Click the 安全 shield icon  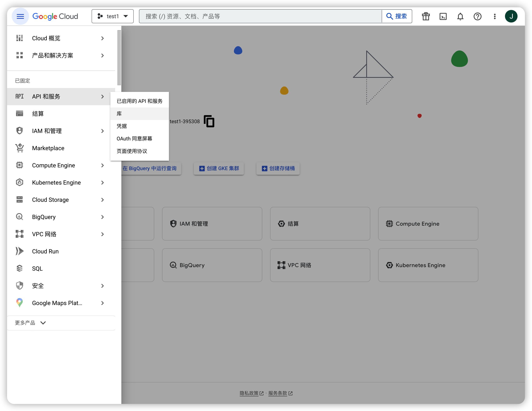pyautogui.click(x=20, y=285)
